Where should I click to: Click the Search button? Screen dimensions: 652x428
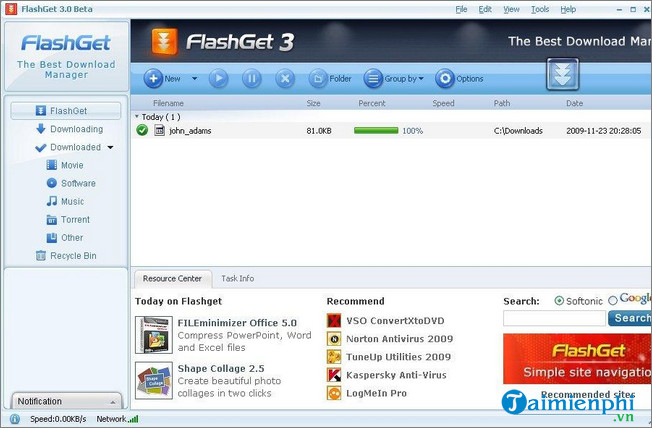[630, 318]
